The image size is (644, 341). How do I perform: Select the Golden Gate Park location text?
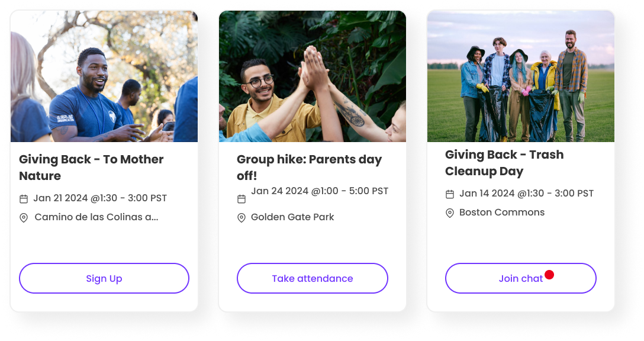click(x=292, y=217)
